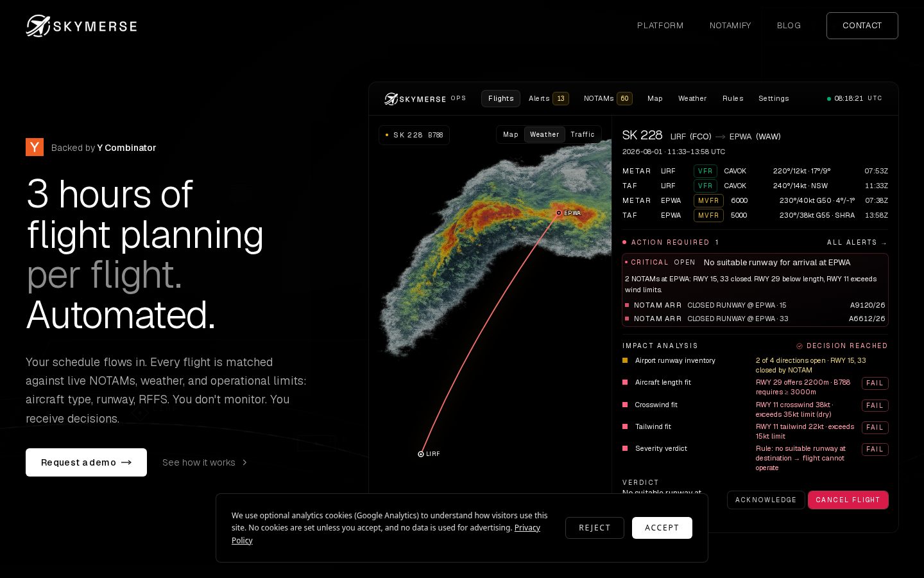Click the Tailwind fit row label
Image resolution: width=924 pixels, height=578 pixels.
click(653, 426)
